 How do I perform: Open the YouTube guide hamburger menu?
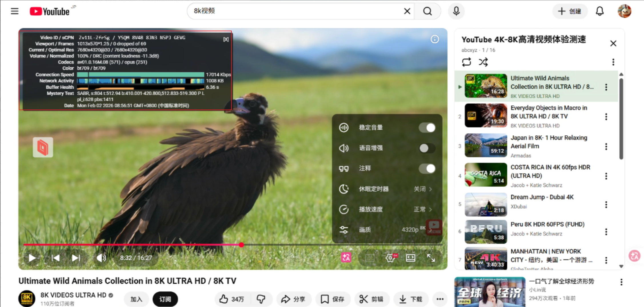[x=15, y=11]
